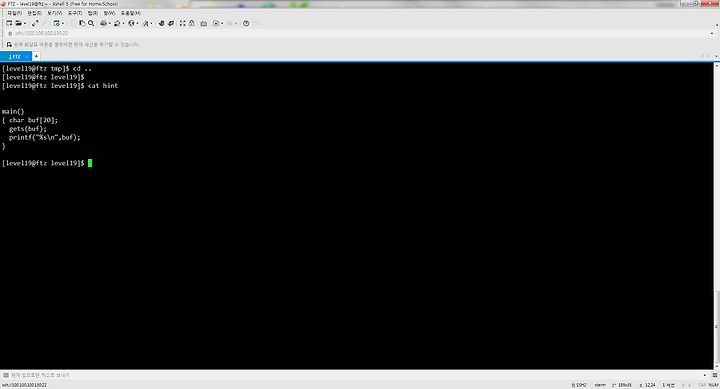Click SSH2 in the status bar

579,385
